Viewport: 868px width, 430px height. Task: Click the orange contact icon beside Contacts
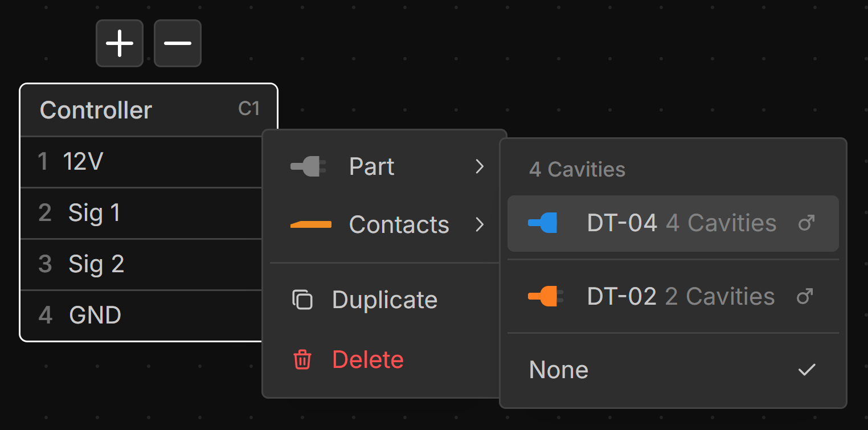click(x=311, y=225)
